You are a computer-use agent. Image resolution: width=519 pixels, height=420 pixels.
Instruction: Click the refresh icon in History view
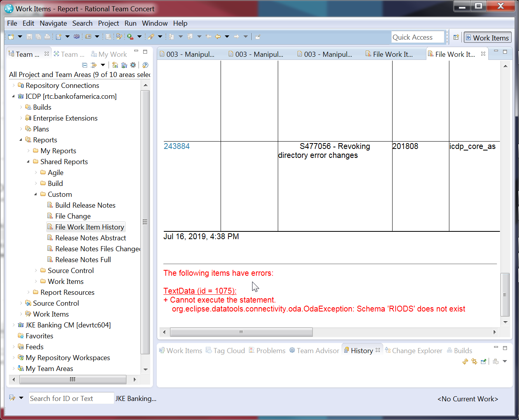point(465,361)
